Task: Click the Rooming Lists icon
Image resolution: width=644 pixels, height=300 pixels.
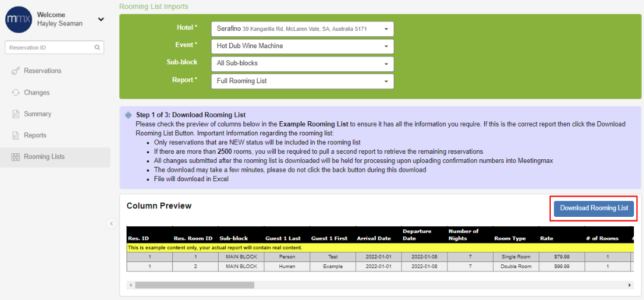Action: click(15, 157)
